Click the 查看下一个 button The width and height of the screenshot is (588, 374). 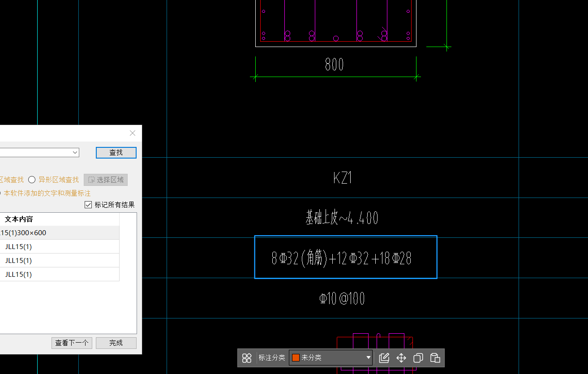(72, 343)
